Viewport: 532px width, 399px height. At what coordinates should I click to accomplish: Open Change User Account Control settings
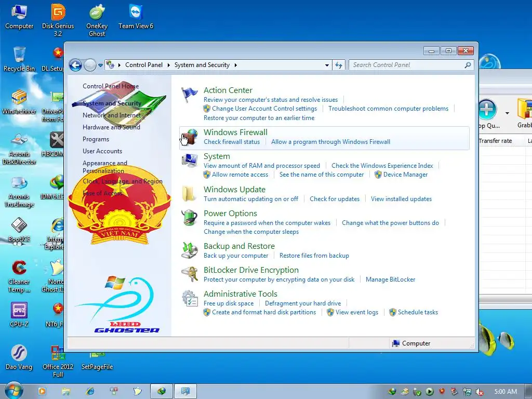coord(264,109)
